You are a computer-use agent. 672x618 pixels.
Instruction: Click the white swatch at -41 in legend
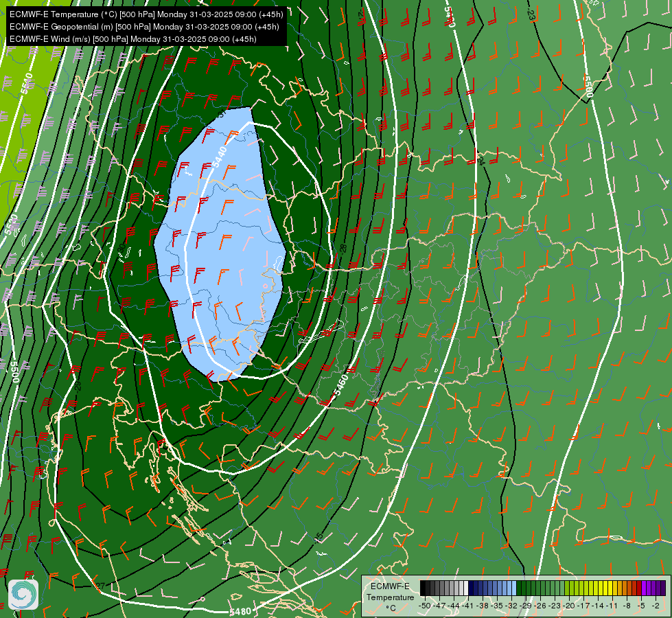coord(466,588)
